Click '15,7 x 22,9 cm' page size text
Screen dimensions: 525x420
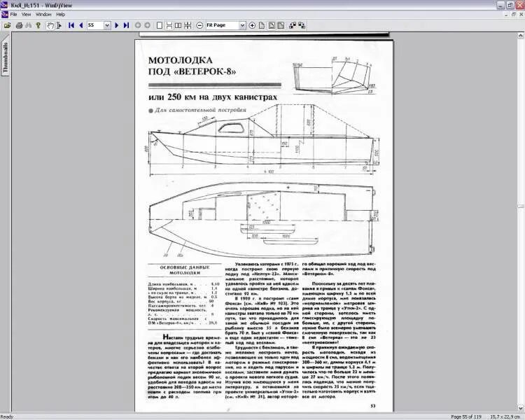click(504, 416)
